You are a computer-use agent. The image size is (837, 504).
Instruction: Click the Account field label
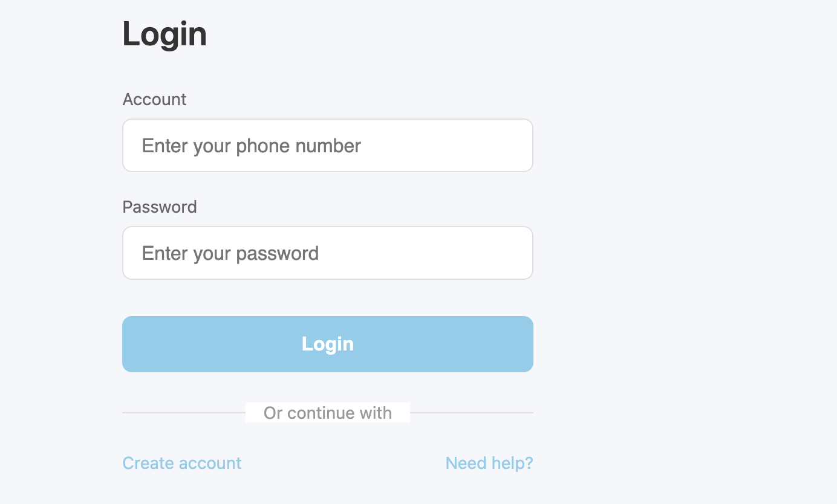pos(154,99)
